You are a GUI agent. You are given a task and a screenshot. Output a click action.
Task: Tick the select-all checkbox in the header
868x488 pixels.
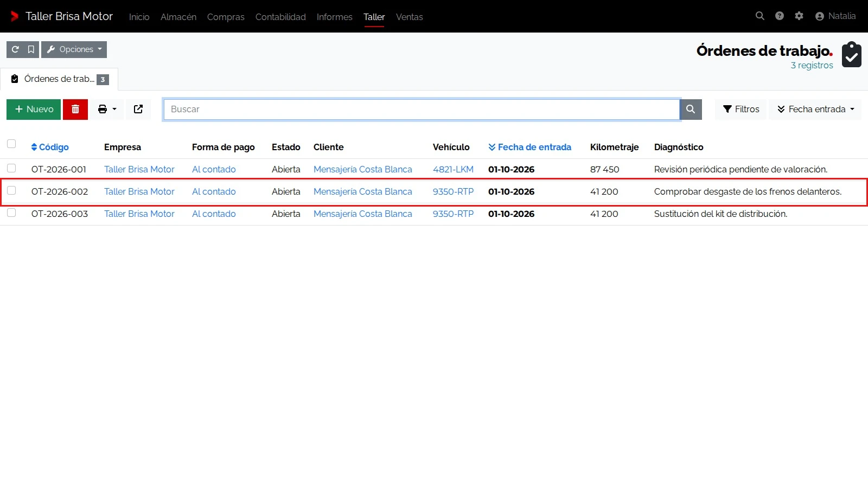(11, 144)
